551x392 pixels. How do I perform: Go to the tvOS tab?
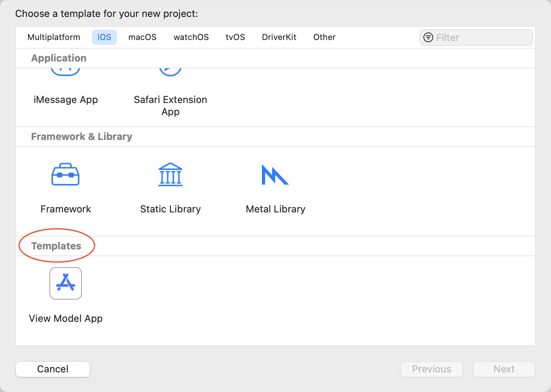235,37
